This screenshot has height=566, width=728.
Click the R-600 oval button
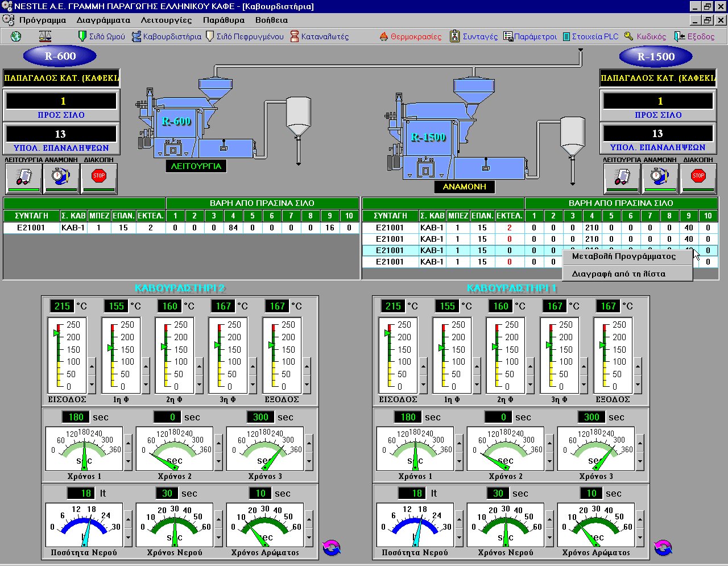coord(60,56)
